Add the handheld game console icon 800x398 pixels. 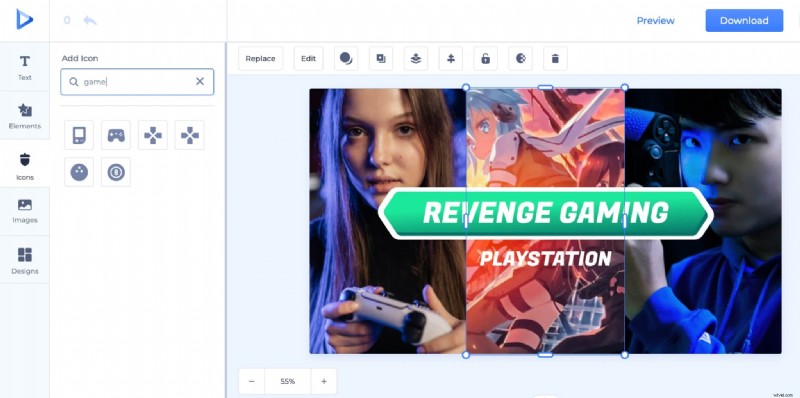(79, 135)
